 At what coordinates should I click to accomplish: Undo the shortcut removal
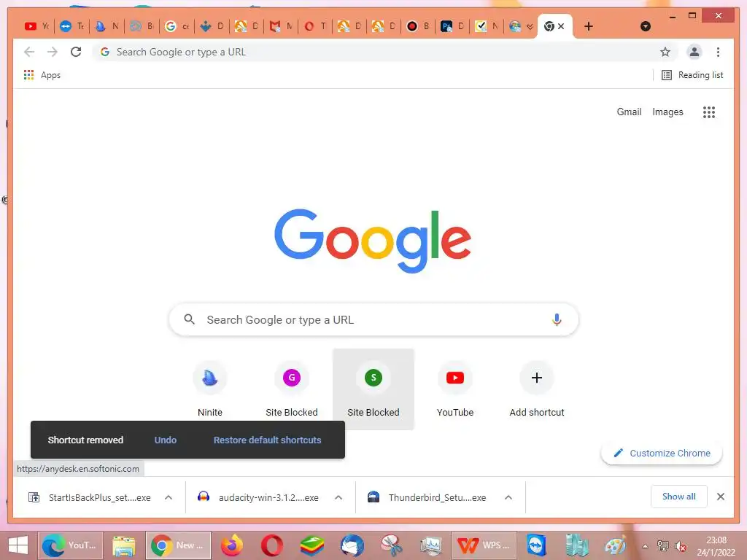[x=166, y=440]
